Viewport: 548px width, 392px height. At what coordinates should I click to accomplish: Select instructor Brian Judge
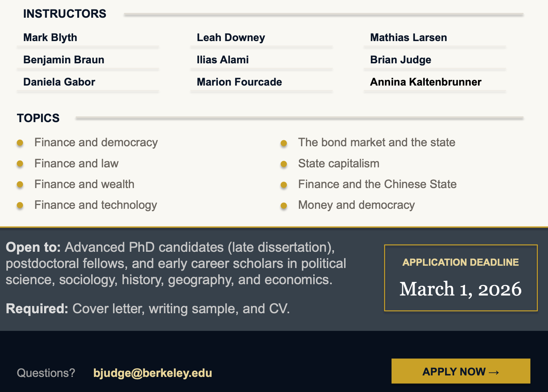400,60
